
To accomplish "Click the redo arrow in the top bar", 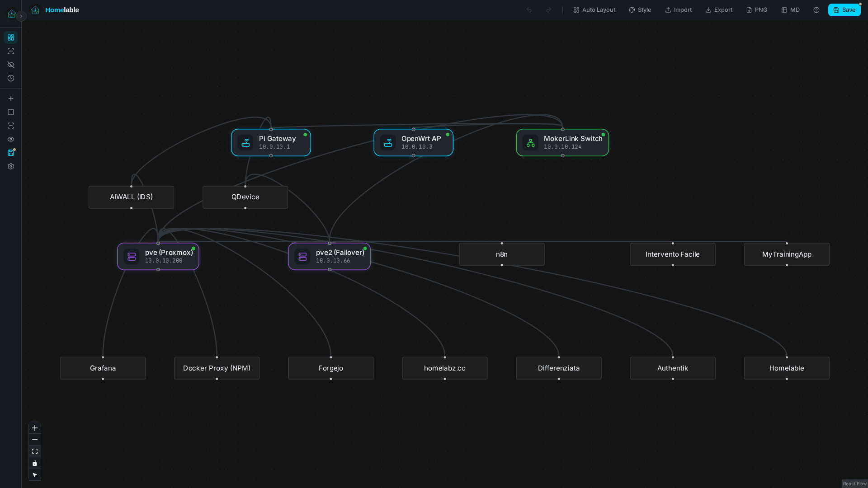I will pyautogui.click(x=548, y=10).
